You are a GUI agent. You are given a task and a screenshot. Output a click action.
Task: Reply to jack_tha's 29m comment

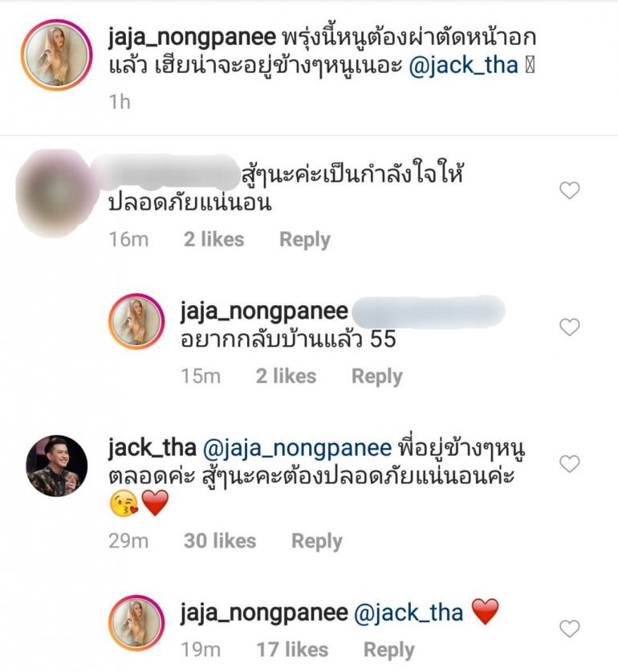[317, 541]
